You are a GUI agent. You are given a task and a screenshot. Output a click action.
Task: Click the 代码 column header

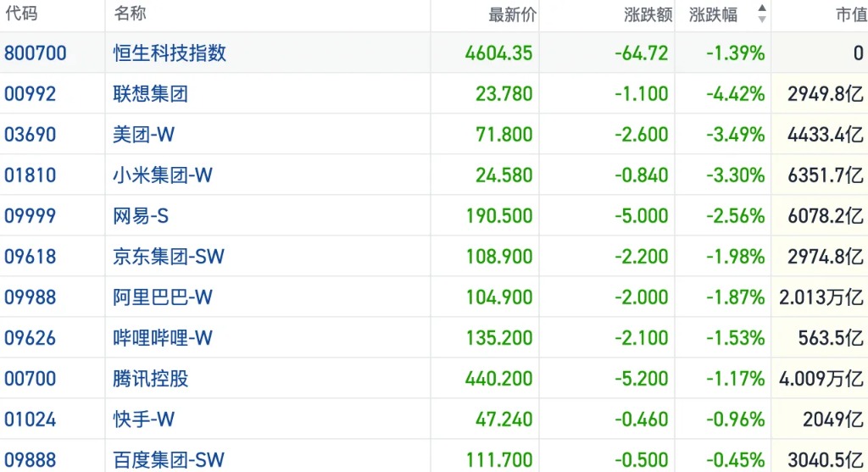(x=21, y=14)
